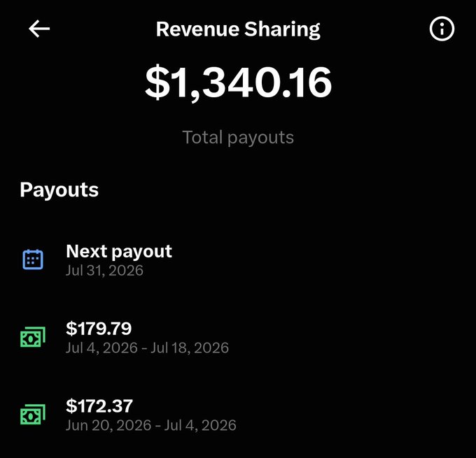Tap the Jul 4, 2026 - Jul 18, 2026 range
The width and height of the screenshot is (476, 458).
[147, 348]
